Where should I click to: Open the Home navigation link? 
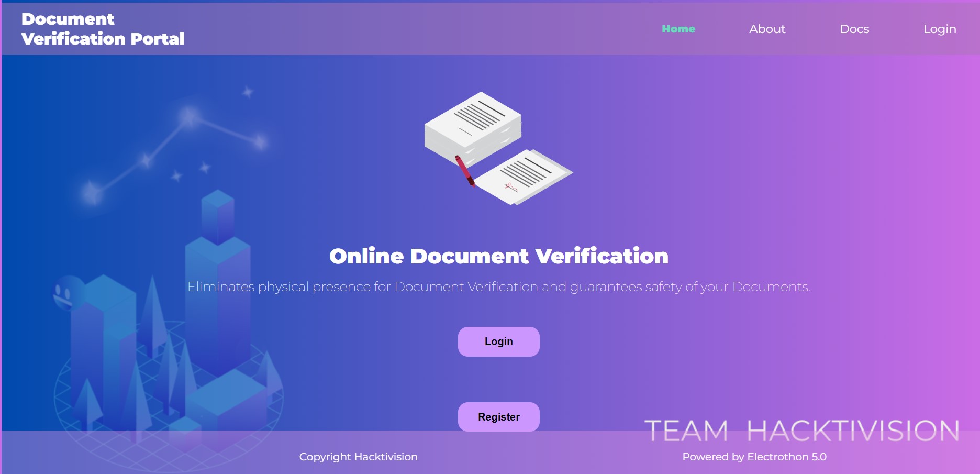pyautogui.click(x=678, y=29)
